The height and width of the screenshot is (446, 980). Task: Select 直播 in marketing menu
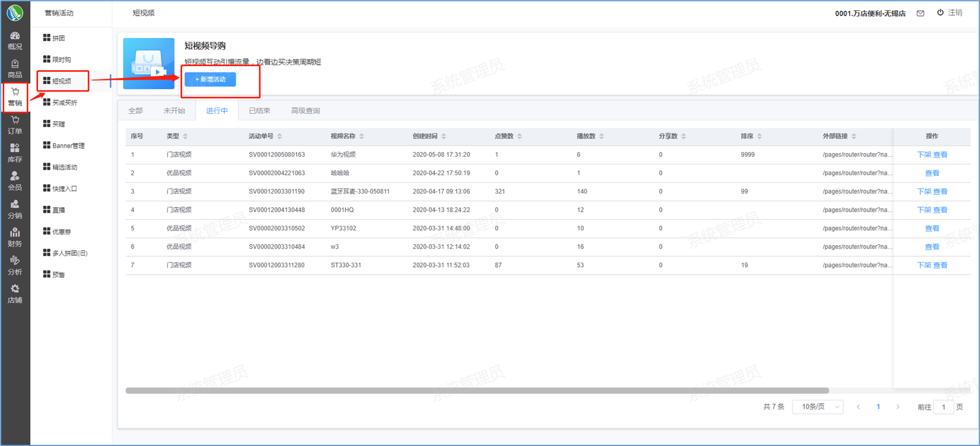tap(58, 210)
